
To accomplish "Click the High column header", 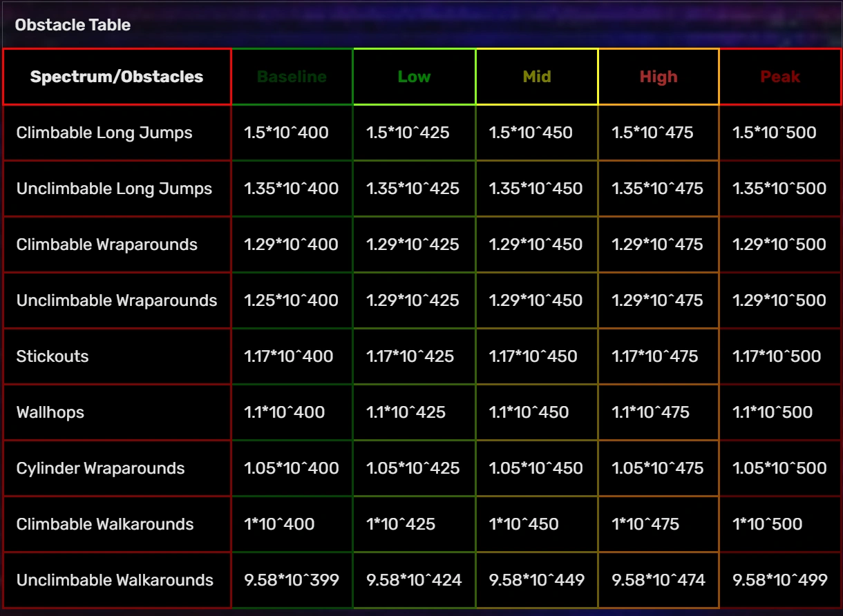I will [x=659, y=77].
